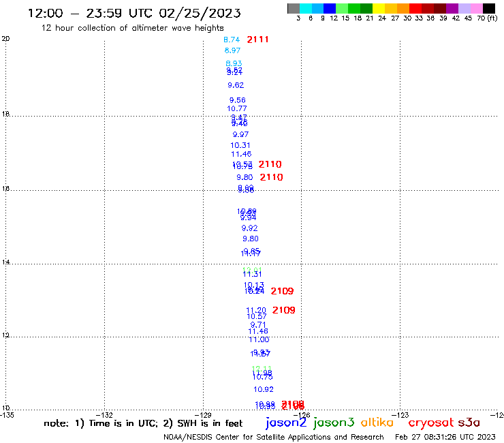This screenshot has width=504, height=443.
Task: Click the 9.62 wave height value
Action: coord(236,85)
